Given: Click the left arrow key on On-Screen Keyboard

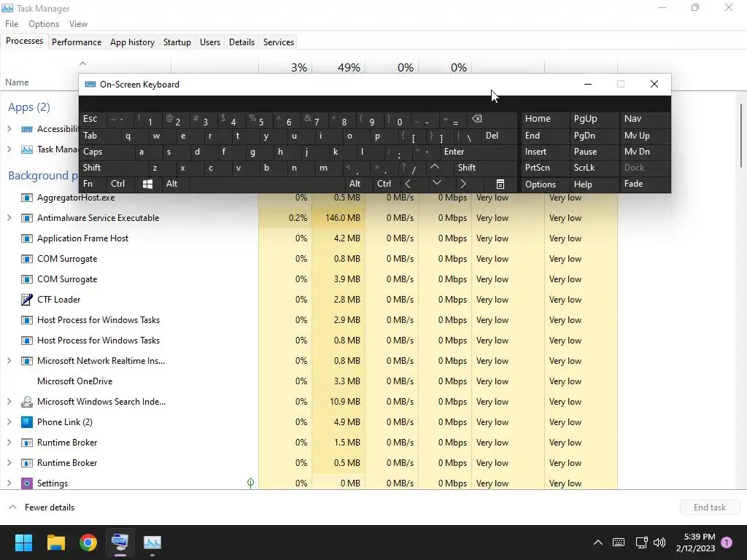Looking at the screenshot, I should pos(408,184).
